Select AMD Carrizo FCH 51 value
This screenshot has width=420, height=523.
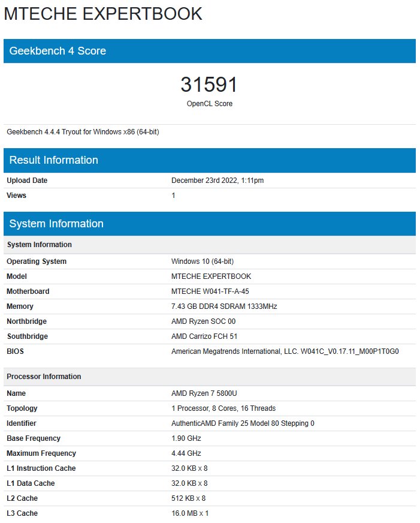click(204, 336)
